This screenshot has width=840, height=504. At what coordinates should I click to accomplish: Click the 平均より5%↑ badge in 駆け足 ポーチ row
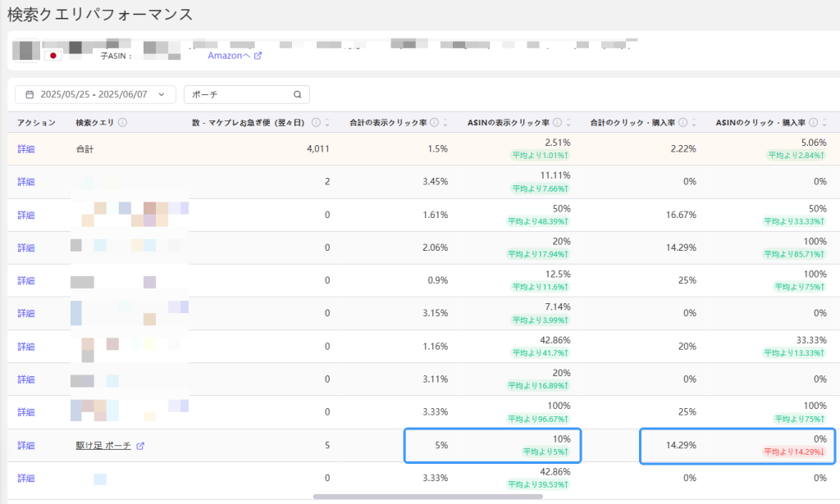pyautogui.click(x=546, y=452)
